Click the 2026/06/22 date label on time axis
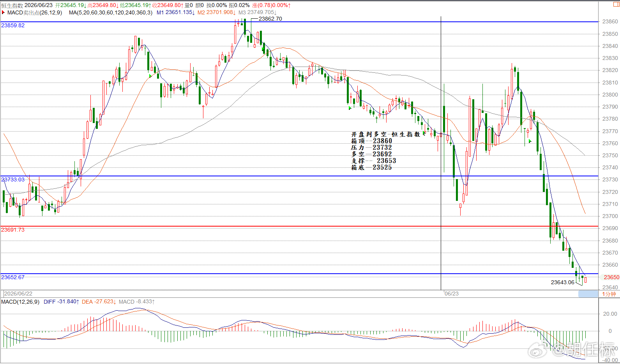The height and width of the screenshot is (364, 620). click(x=18, y=294)
